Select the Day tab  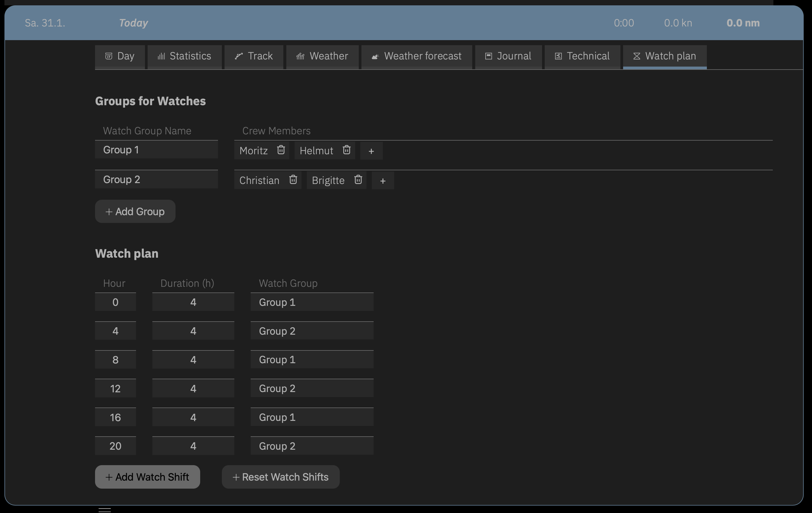[120, 56]
